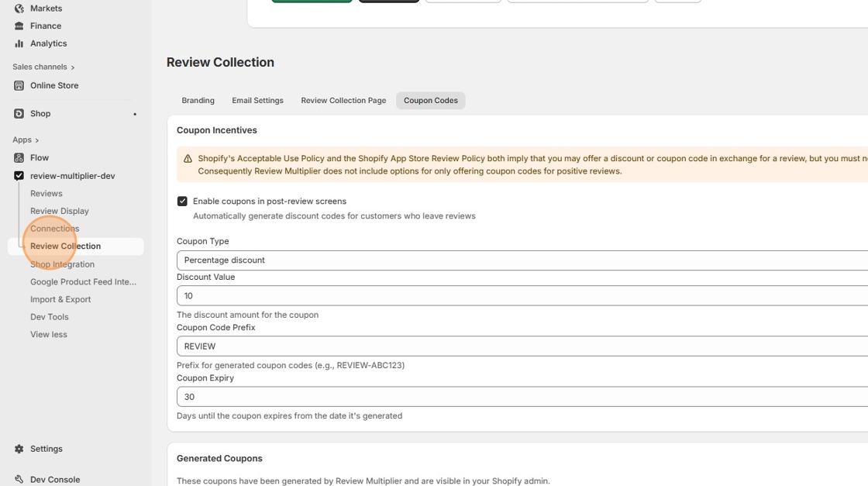Open Analytics in the sidebar
868x486 pixels.
(48, 43)
